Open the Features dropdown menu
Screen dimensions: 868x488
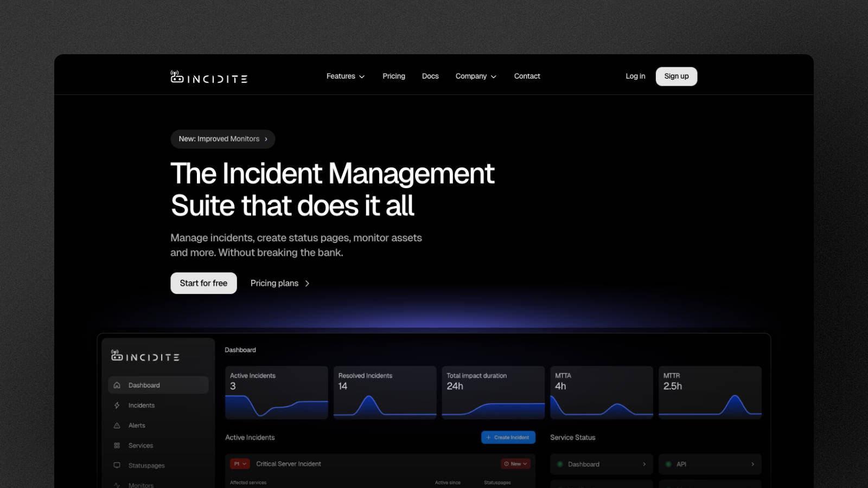click(x=345, y=76)
